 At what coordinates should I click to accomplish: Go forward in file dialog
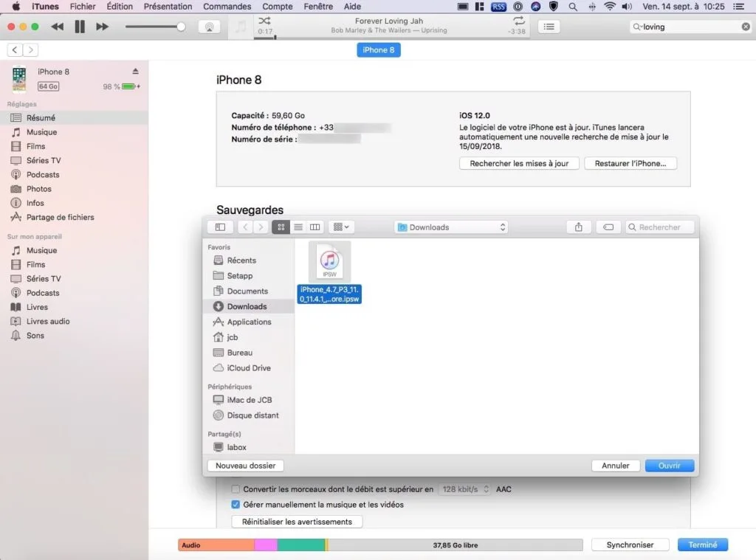coord(261,227)
